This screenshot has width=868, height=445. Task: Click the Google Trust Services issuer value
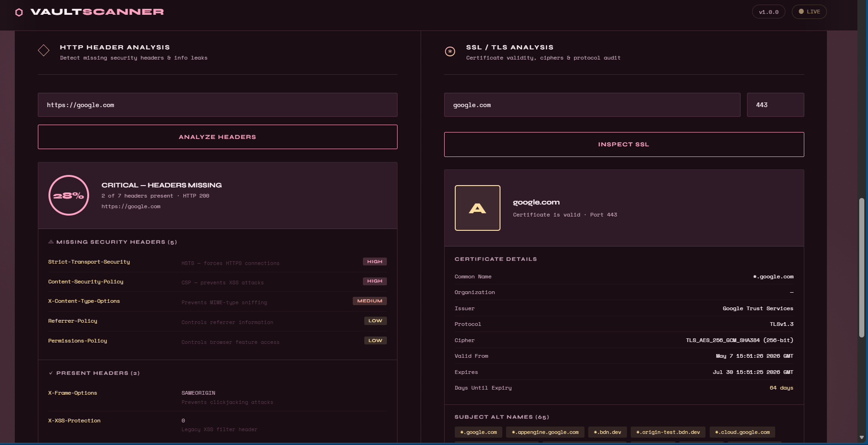point(758,308)
